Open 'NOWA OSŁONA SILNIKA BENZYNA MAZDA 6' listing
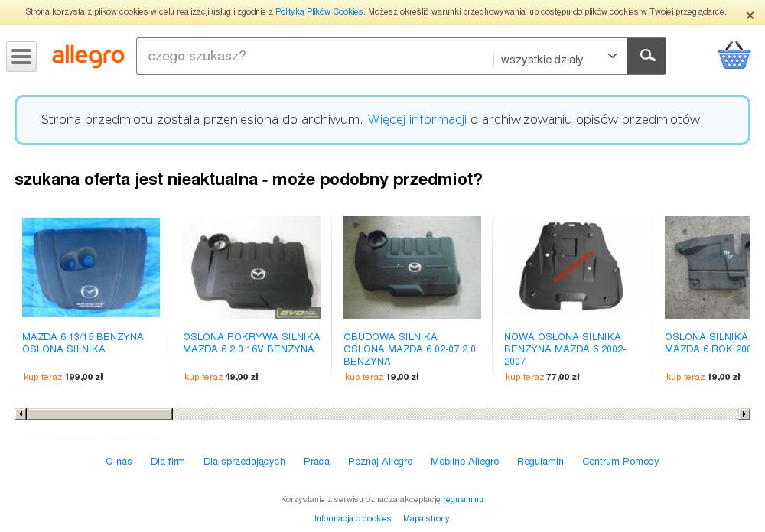Image resolution: width=765 pixels, height=532 pixels. click(565, 349)
